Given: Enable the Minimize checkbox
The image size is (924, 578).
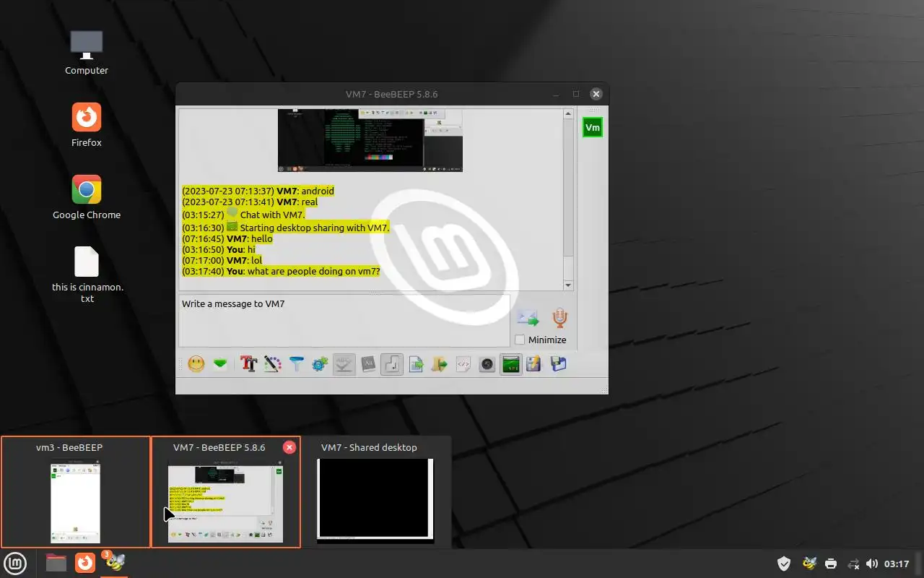Looking at the screenshot, I should tap(520, 340).
